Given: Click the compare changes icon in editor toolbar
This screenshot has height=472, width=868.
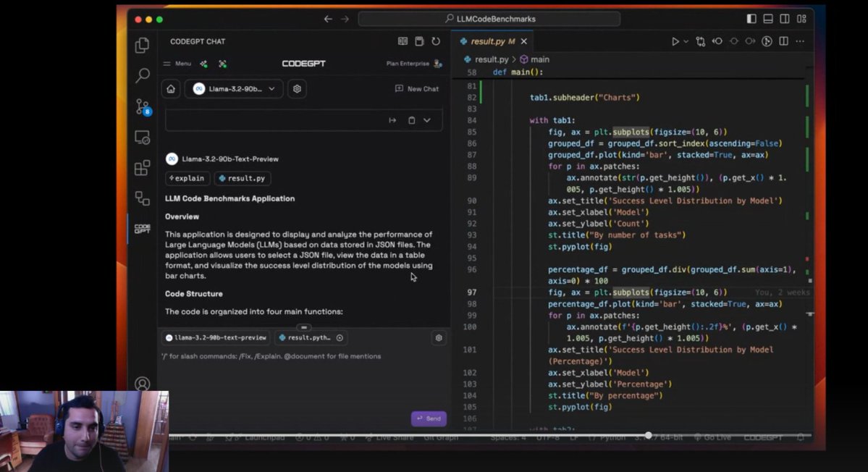Looking at the screenshot, I should (x=700, y=41).
